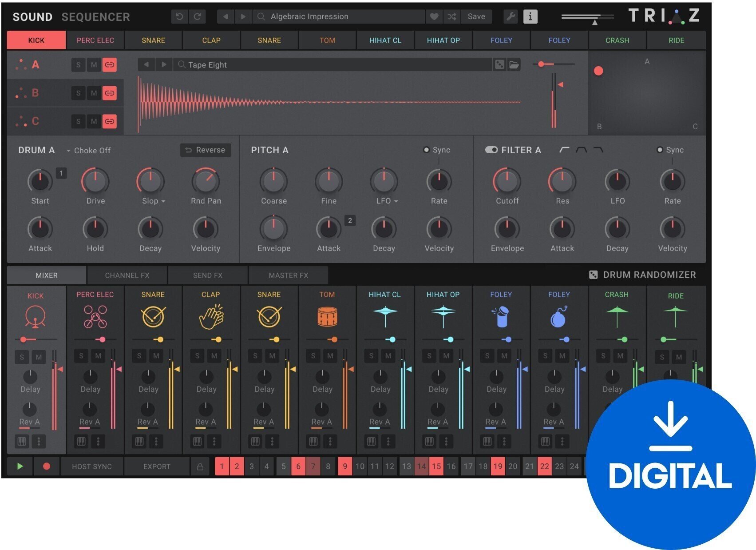The height and width of the screenshot is (550, 756).
Task: Click the Reverse button in Drum A
Action: 205,150
